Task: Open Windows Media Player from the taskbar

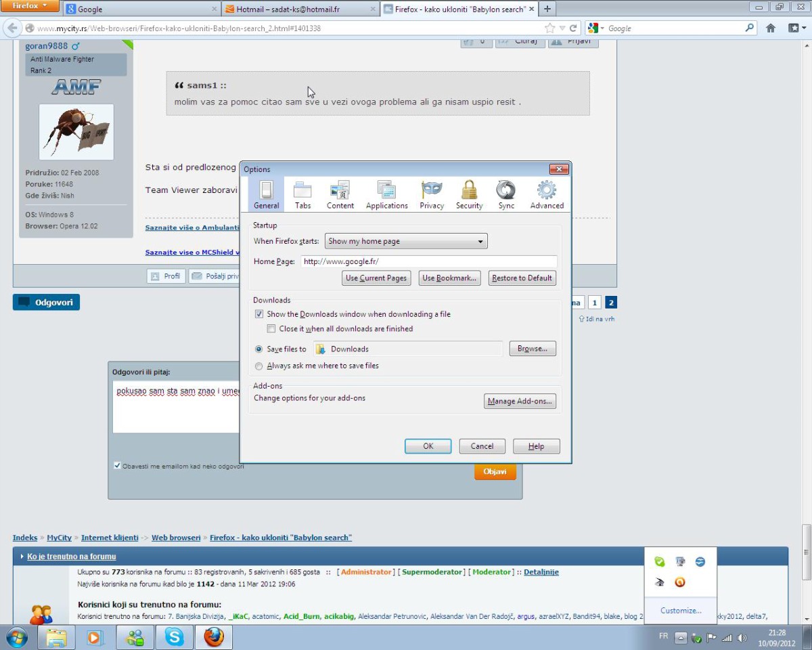Action: click(95, 637)
